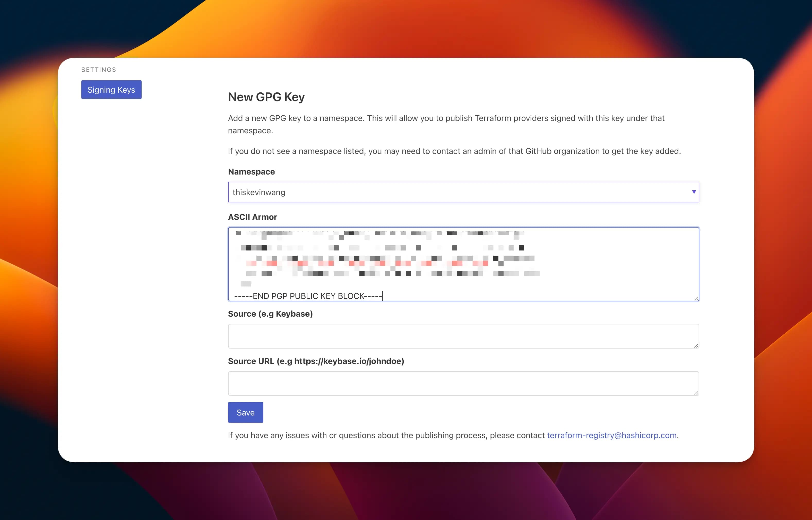Focus the Source (e.g Keybase) field
Screen dimensions: 812x520
pyautogui.click(x=463, y=336)
